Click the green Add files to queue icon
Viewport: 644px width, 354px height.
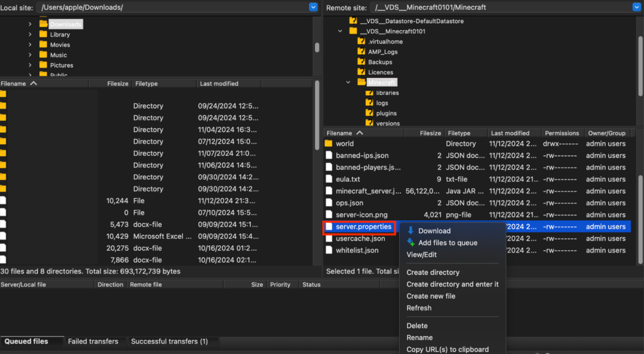click(411, 243)
